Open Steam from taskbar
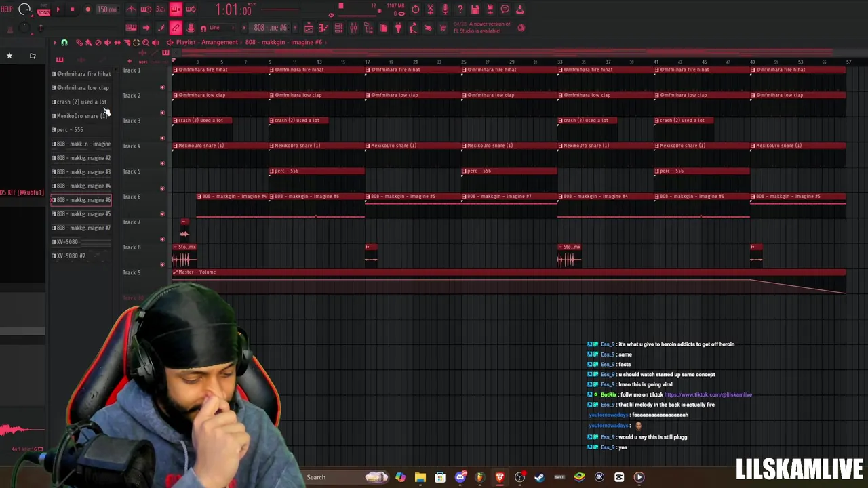868x488 pixels. (539, 477)
